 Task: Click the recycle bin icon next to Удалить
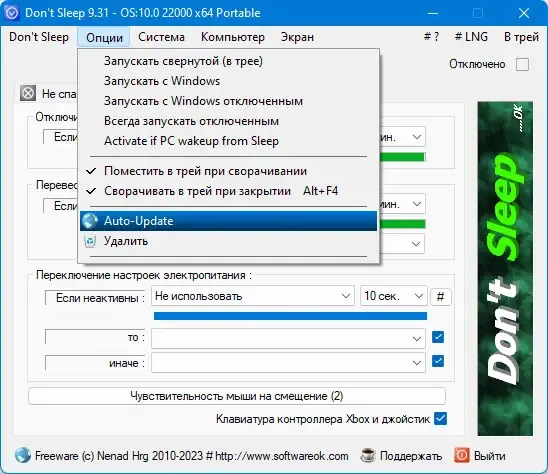[90, 241]
